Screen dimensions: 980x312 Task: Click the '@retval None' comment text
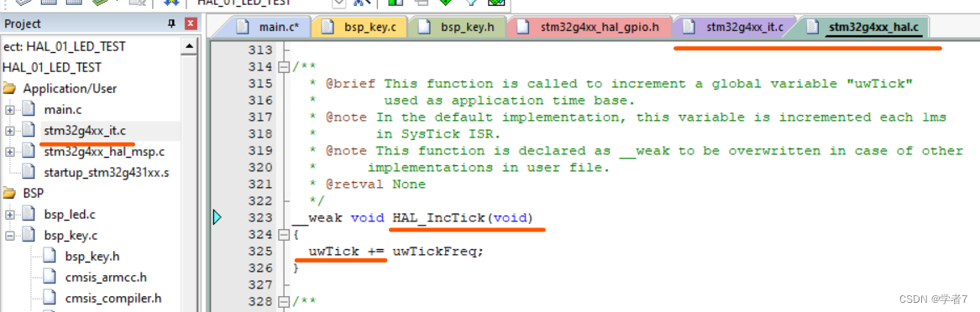point(375,184)
